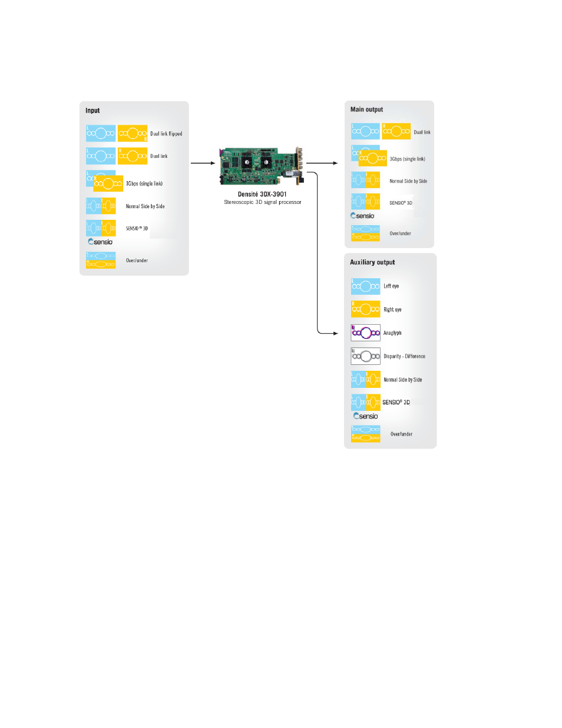Click the Over/under icon in Main output

coord(365,233)
